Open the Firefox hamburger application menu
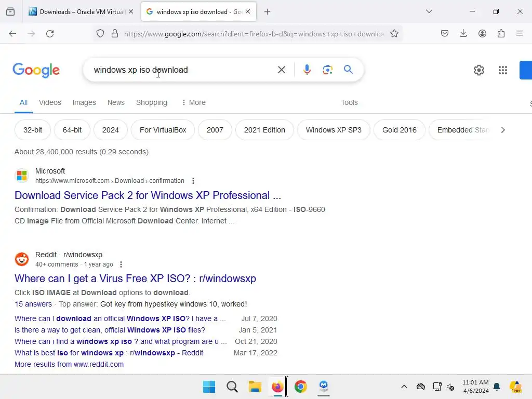 click(x=520, y=34)
